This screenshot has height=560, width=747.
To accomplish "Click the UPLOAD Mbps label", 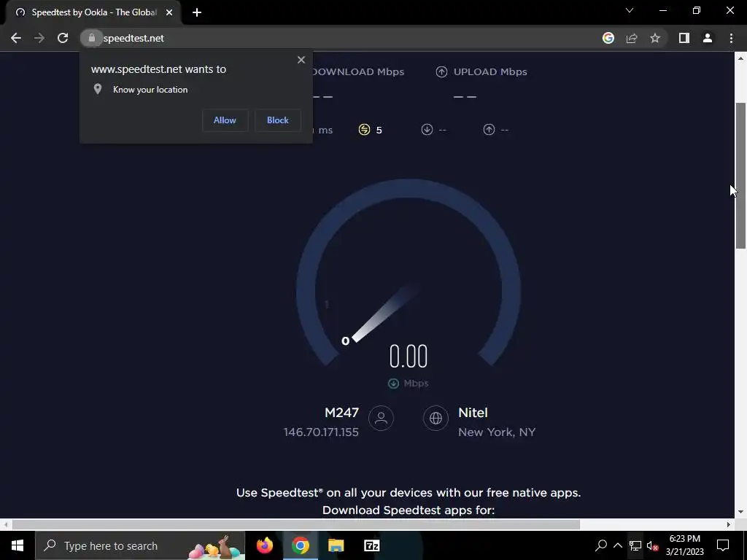I will [490, 72].
